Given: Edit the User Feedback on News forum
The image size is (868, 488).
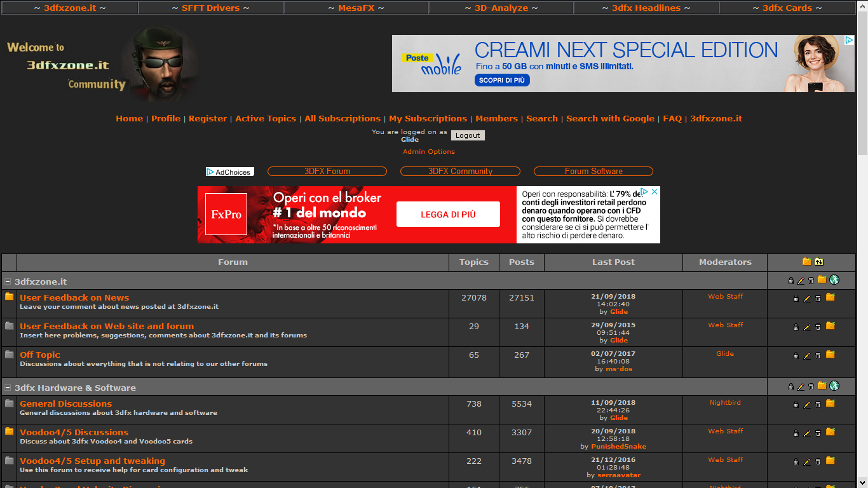Looking at the screenshot, I should tap(807, 299).
